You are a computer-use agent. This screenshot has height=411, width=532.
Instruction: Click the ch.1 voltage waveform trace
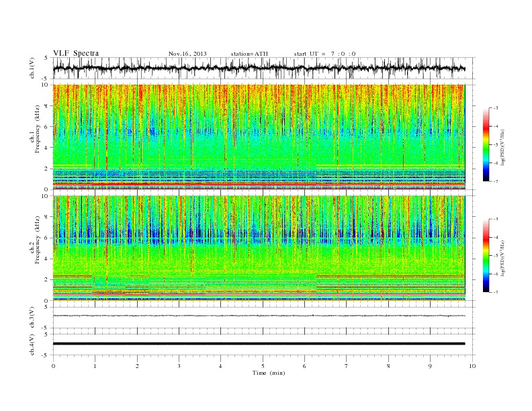(259, 68)
